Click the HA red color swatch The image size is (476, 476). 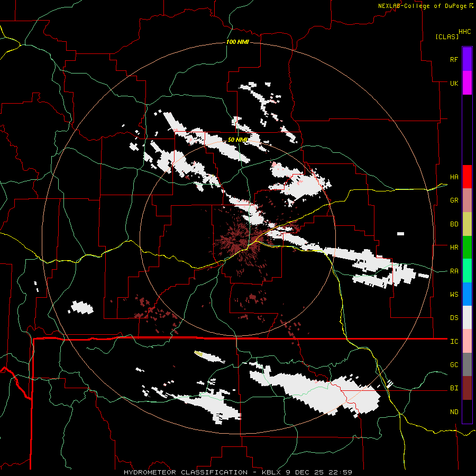click(467, 177)
